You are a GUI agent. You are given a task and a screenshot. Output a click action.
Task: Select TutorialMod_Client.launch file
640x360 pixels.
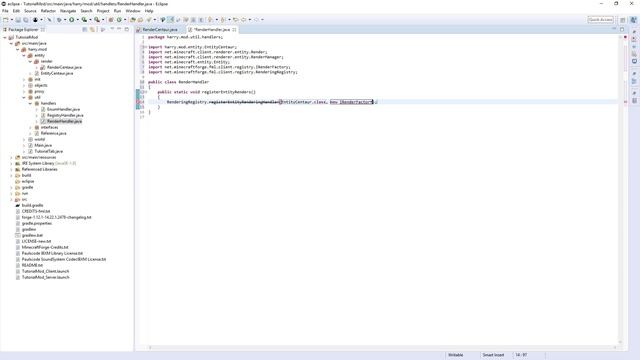coord(45,271)
